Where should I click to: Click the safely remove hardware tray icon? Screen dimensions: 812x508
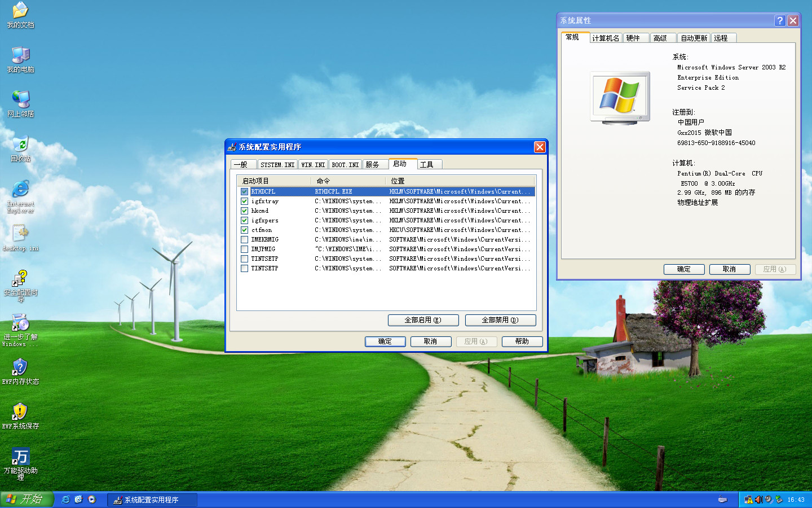click(779, 500)
